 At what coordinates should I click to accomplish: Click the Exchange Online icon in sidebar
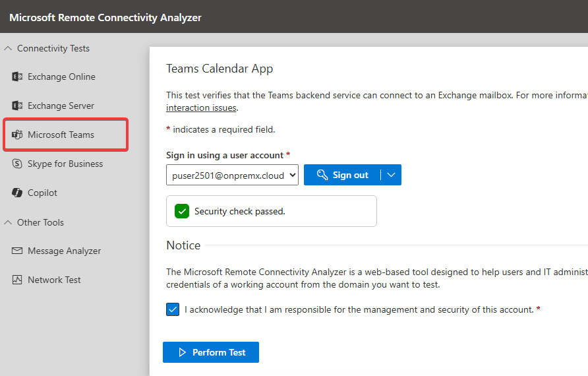tap(17, 77)
